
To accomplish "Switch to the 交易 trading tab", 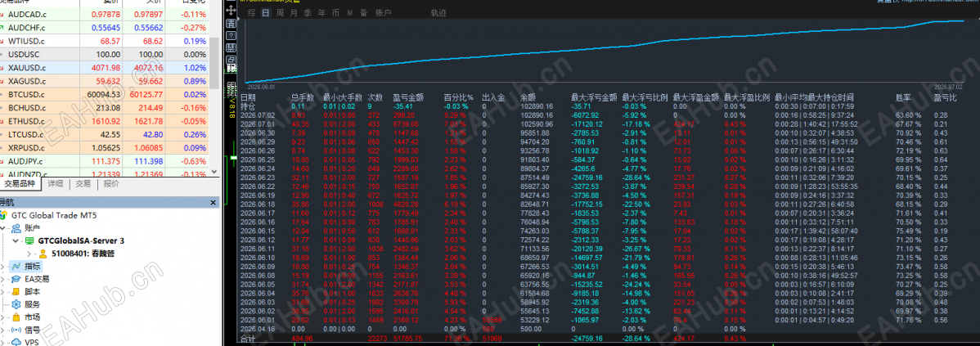I will tap(83, 183).
